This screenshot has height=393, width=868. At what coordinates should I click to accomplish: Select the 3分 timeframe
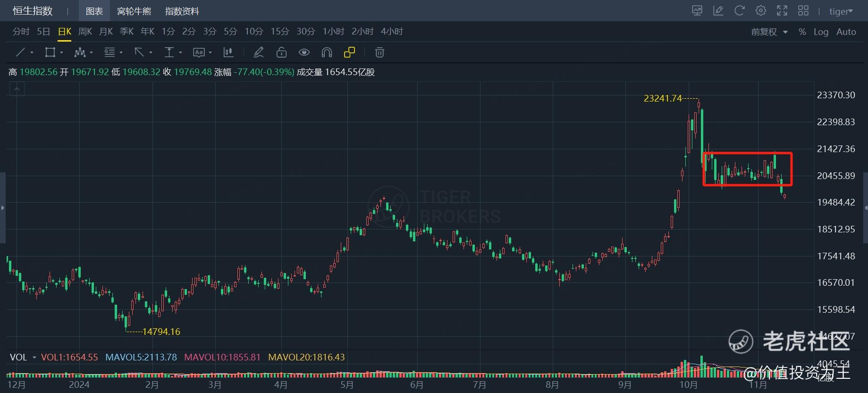point(210,32)
